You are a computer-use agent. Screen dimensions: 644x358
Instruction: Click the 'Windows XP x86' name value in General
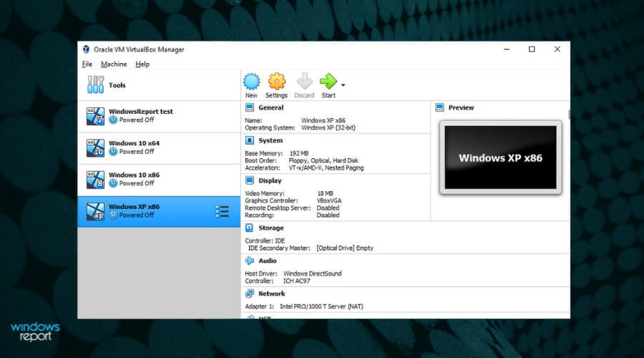click(x=323, y=120)
